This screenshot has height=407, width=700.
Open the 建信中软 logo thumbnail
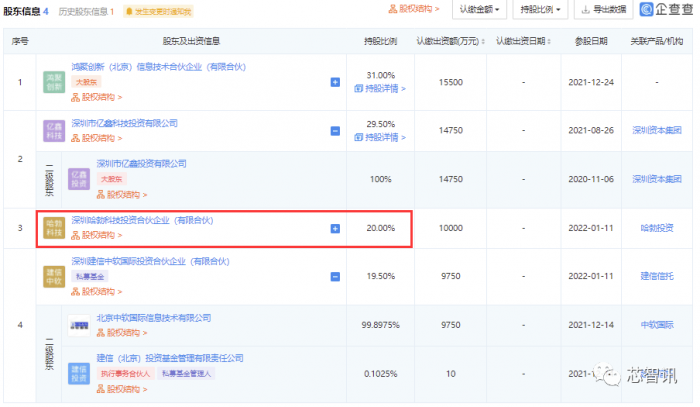(x=54, y=277)
